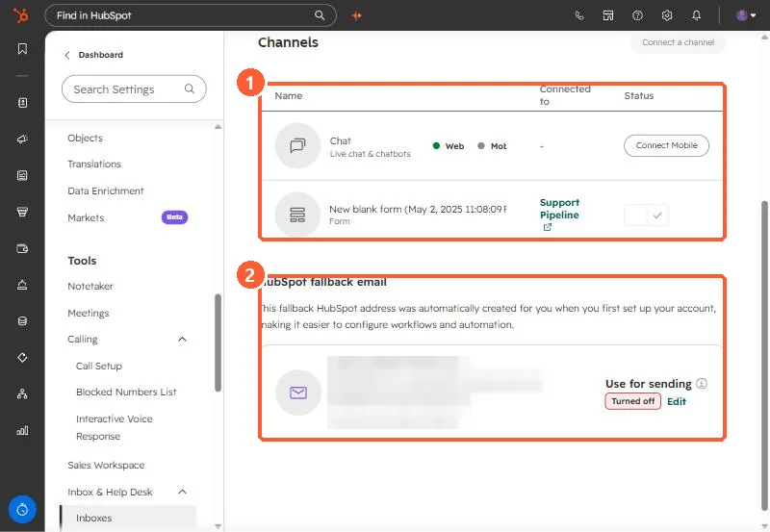
Task: Click the fallback email envelope icon
Action: click(298, 393)
